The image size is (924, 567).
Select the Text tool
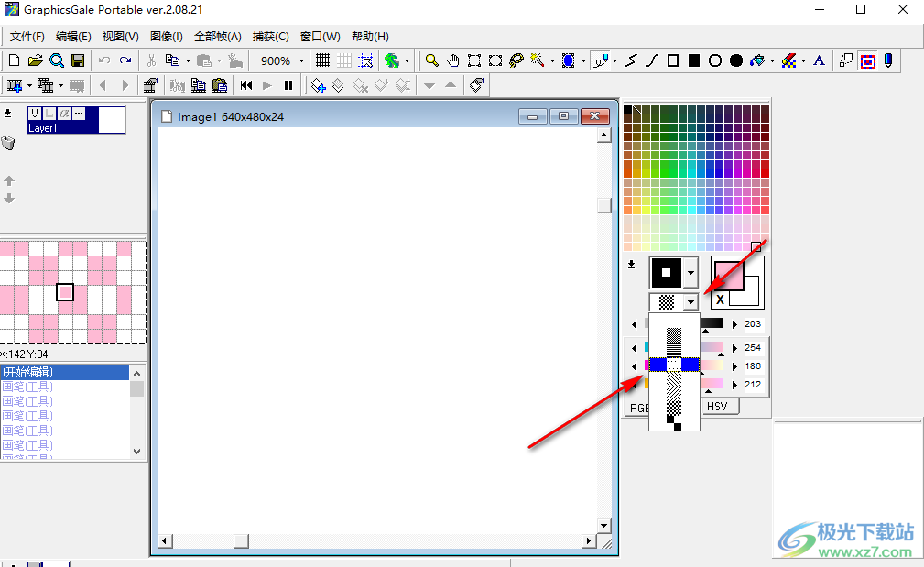click(819, 60)
